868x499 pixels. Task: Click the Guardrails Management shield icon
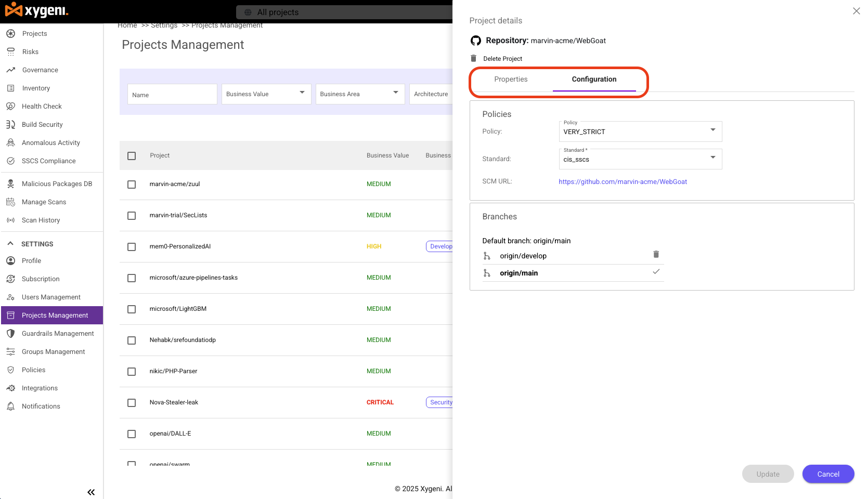click(x=10, y=334)
